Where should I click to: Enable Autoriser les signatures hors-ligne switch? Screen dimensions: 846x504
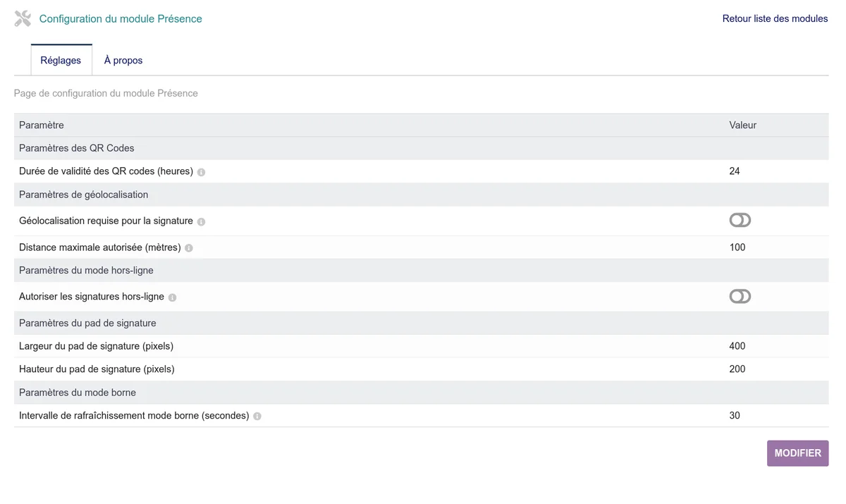(x=740, y=297)
